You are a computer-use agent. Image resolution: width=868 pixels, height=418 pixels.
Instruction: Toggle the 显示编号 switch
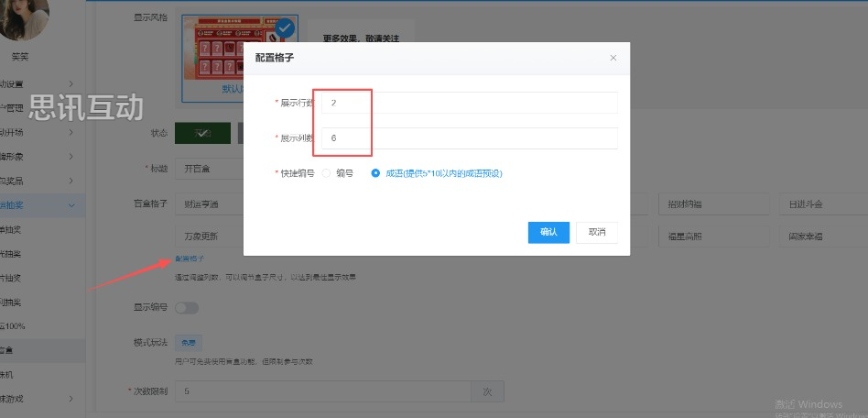(187, 308)
